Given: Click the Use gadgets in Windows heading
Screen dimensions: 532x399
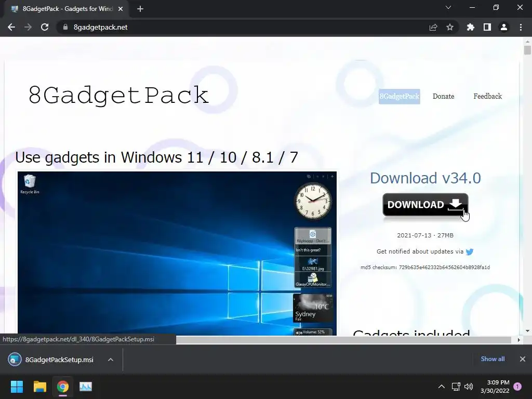Looking at the screenshot, I should (156, 157).
